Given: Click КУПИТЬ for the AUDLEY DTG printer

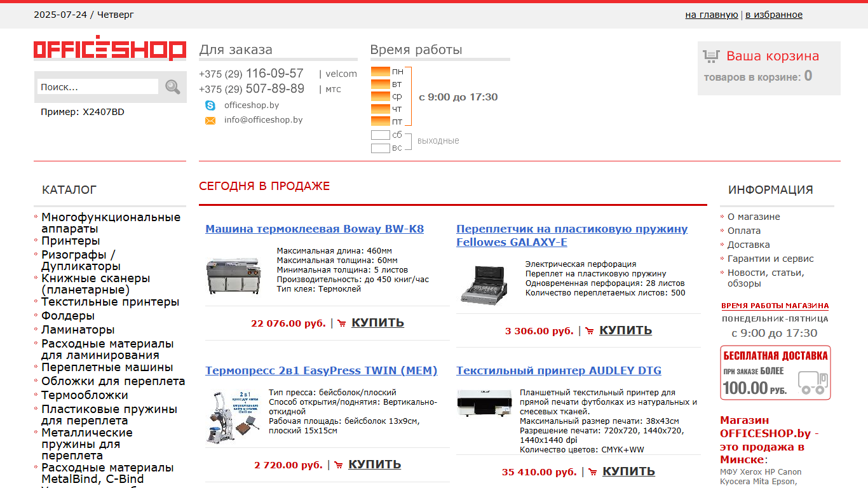Looking at the screenshot, I should pos(628,471).
